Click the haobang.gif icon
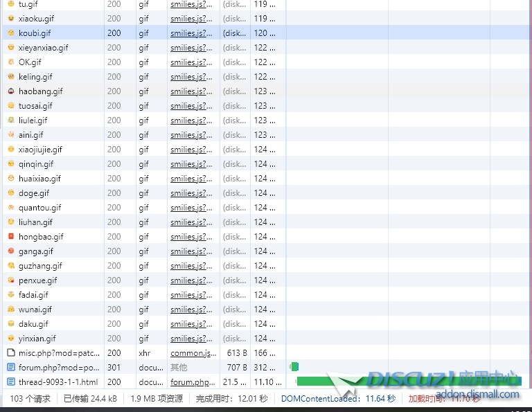The image size is (532, 412). 11,91
